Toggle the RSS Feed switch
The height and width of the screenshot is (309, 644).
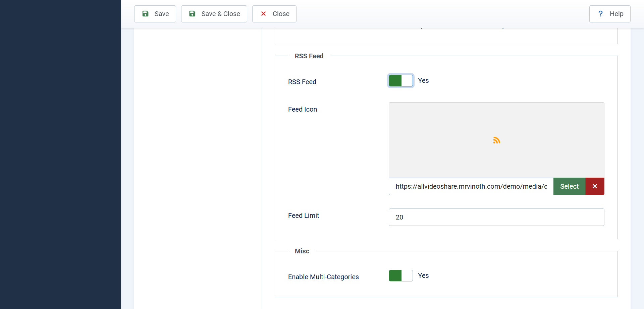tap(401, 80)
